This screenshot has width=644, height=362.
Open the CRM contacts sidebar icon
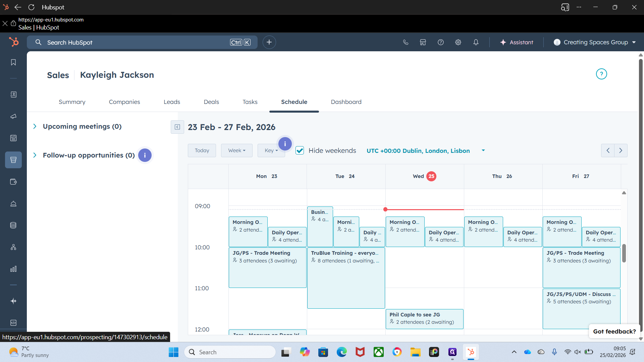point(13,95)
